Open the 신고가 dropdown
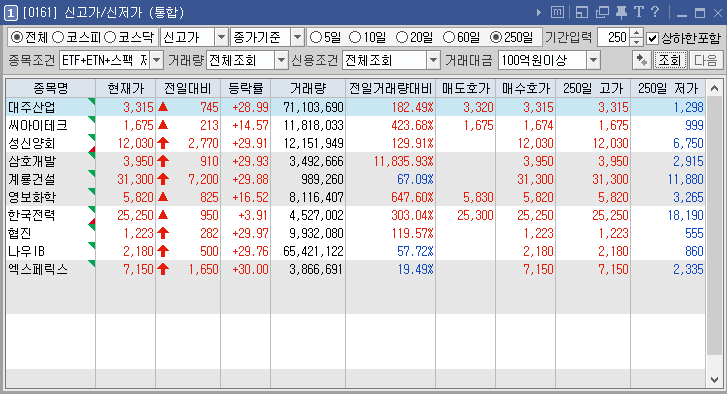This screenshot has width=727, height=394. pos(222,37)
